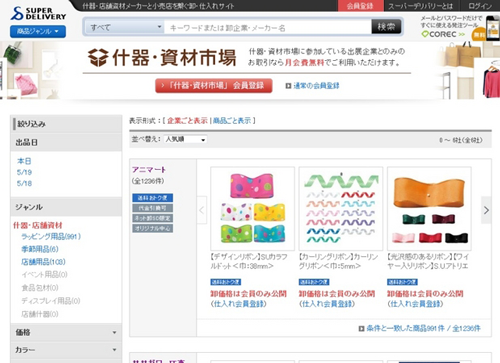Switch to 企業ごと表示 view
This screenshot has height=363, width=500.
tap(187, 121)
